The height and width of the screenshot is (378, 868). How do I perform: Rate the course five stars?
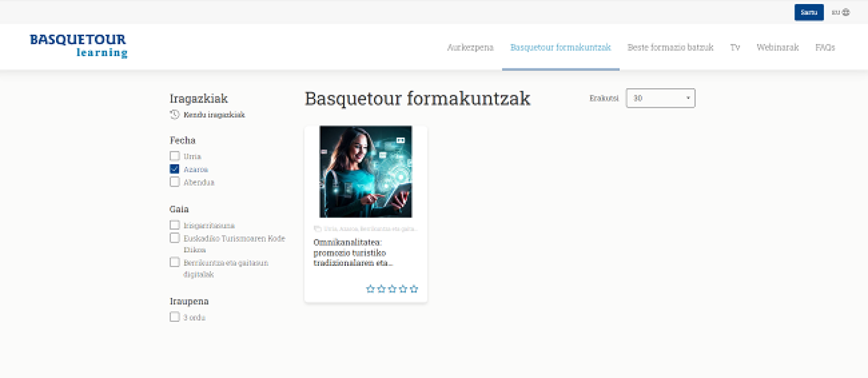pyautogui.click(x=414, y=289)
